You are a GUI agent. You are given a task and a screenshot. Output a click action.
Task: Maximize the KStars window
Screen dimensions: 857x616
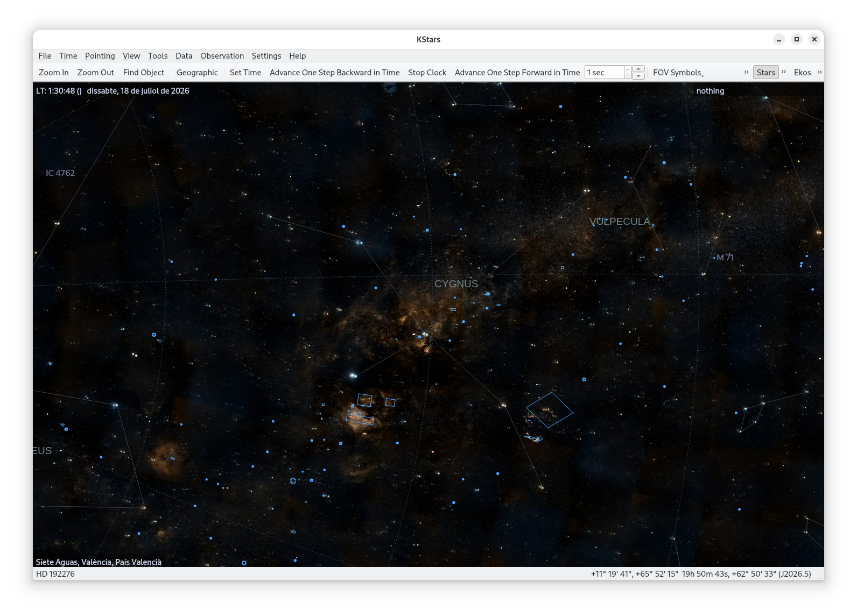click(x=797, y=39)
